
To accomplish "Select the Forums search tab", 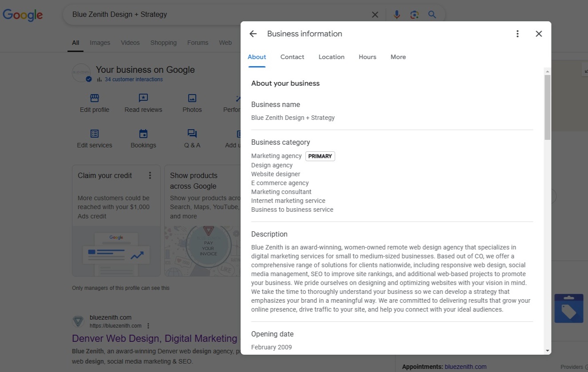I will [197, 43].
